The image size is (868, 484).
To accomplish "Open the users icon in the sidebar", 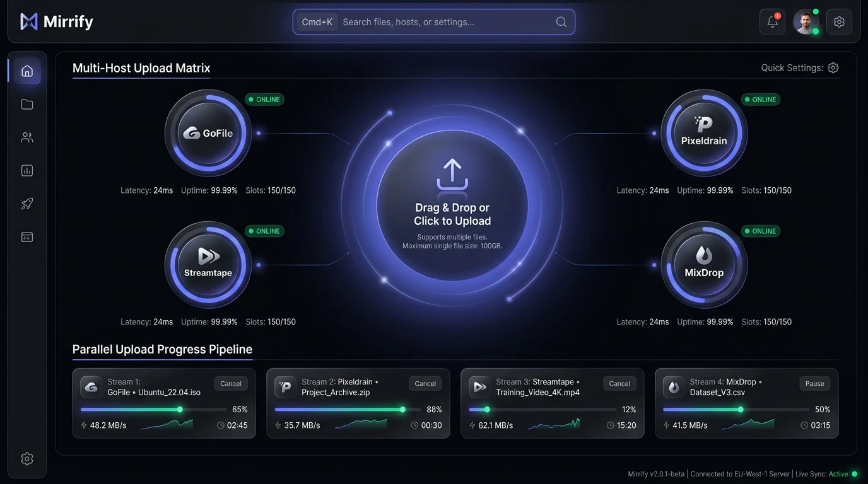I will coord(27,137).
